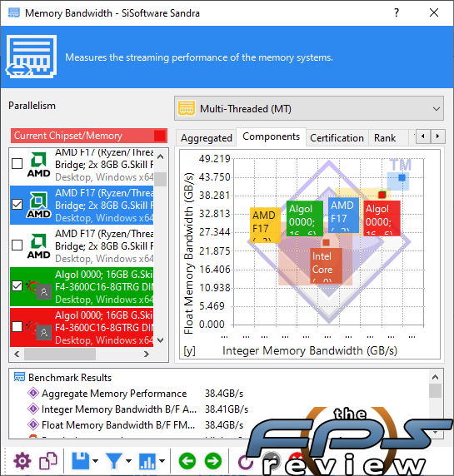Click the tab strip left scroll arrow
The width and height of the screenshot is (454, 476).
pos(423,136)
